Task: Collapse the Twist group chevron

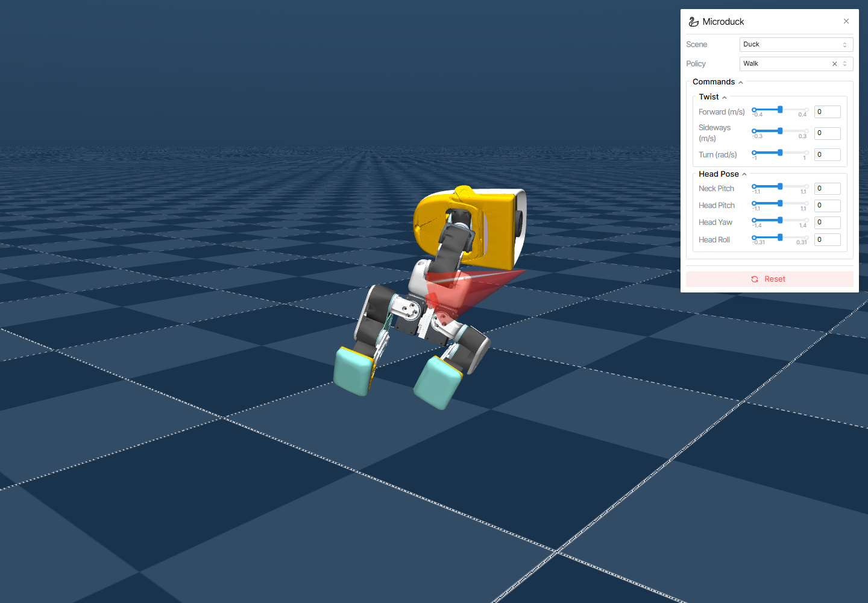Action: [725, 97]
